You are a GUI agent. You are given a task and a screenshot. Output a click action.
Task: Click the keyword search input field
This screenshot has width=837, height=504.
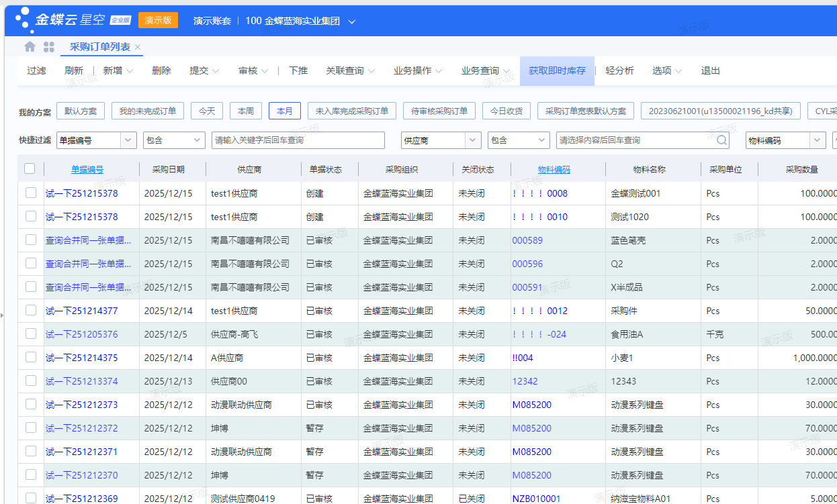298,140
